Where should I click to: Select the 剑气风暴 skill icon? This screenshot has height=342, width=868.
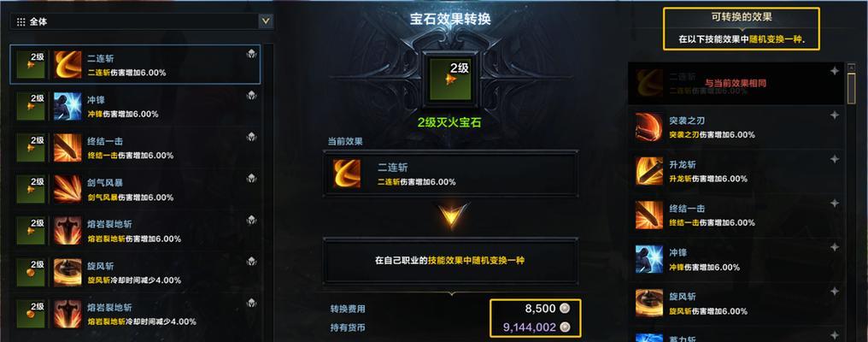pos(67,189)
